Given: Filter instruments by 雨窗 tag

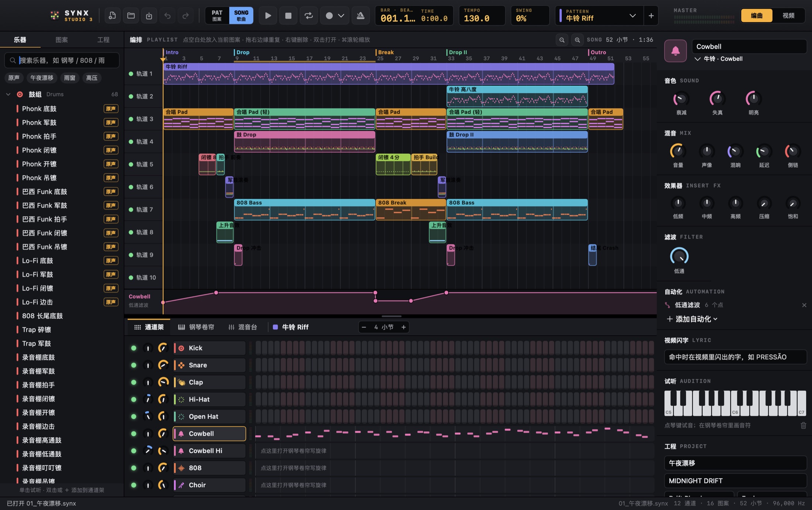Looking at the screenshot, I should 70,78.
